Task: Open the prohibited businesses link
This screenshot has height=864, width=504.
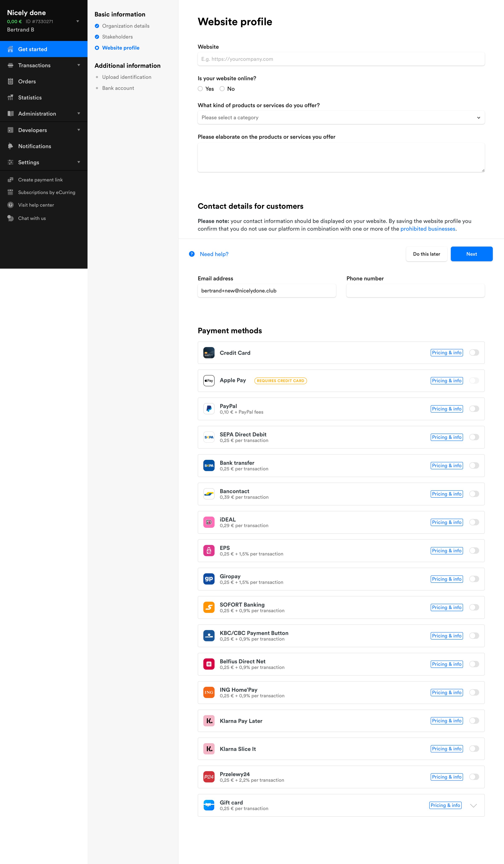Action: click(428, 229)
